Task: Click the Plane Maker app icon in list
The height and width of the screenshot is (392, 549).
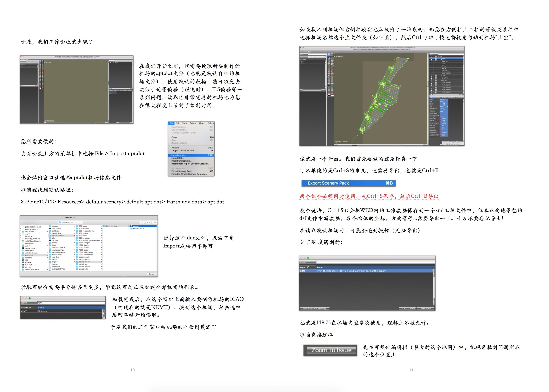Action: [23, 251]
